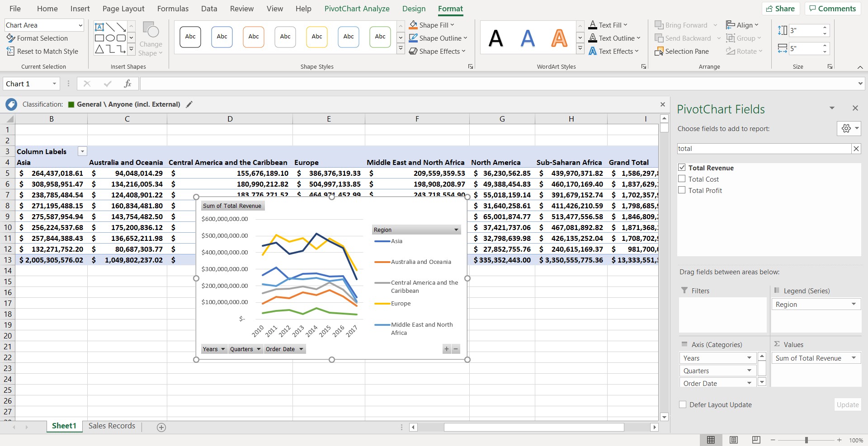The height and width of the screenshot is (446, 868).
Task: Check the Total Cost field
Action: pyautogui.click(x=682, y=178)
